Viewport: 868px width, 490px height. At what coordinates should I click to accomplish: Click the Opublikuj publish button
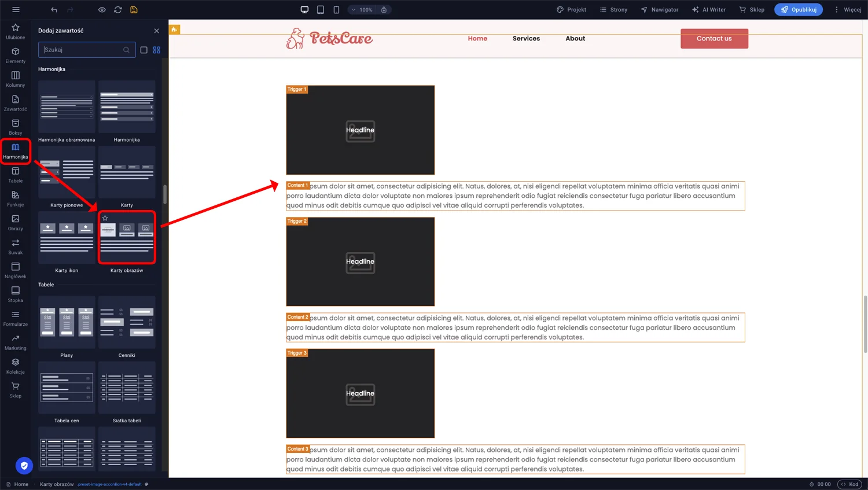click(x=798, y=10)
